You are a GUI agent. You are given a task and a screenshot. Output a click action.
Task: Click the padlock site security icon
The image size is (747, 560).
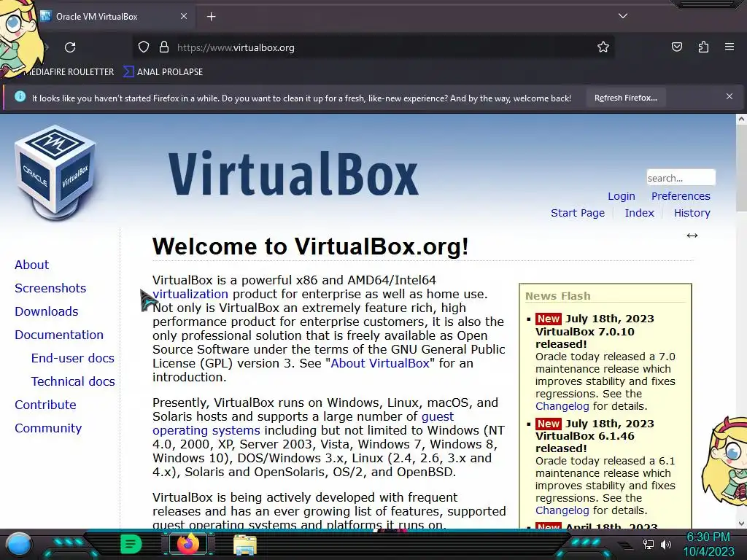pos(164,47)
